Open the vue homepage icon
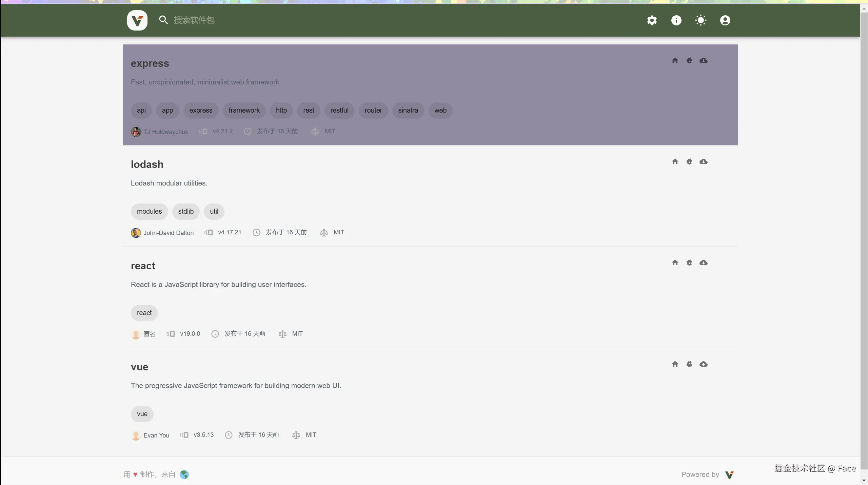 coord(675,364)
